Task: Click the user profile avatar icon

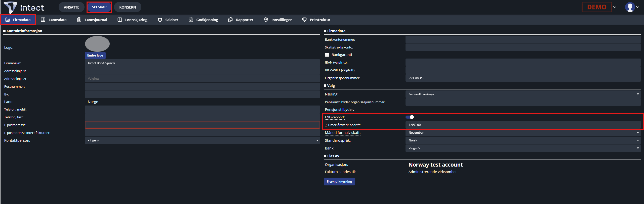Action: 630,7
